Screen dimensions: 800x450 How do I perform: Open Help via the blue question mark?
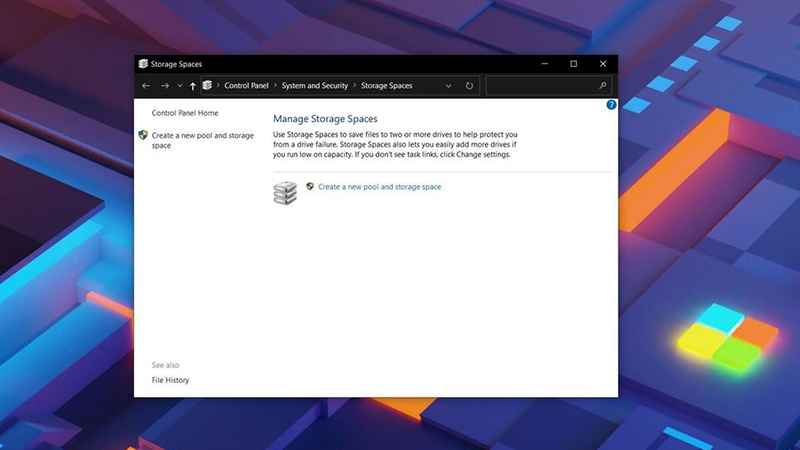[x=611, y=105]
